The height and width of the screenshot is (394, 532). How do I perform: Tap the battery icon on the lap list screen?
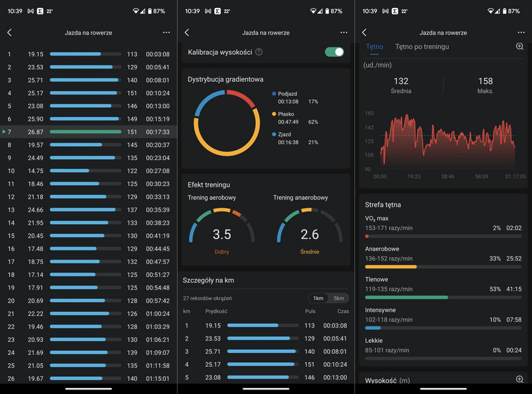(149, 11)
